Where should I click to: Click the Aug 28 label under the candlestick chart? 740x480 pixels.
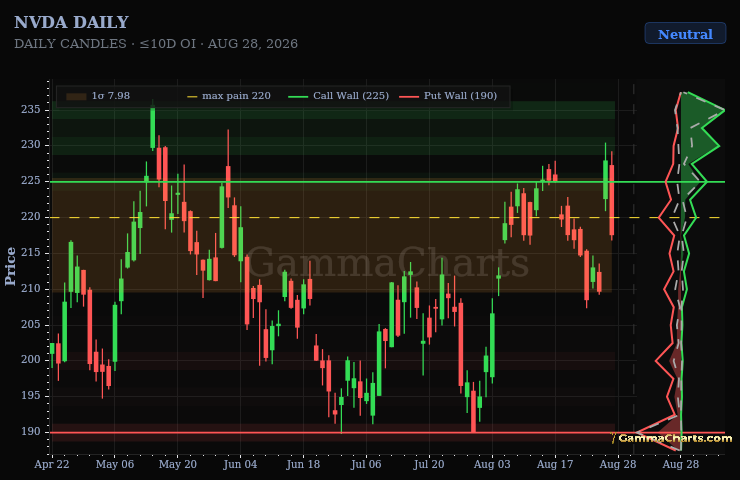coord(618,464)
